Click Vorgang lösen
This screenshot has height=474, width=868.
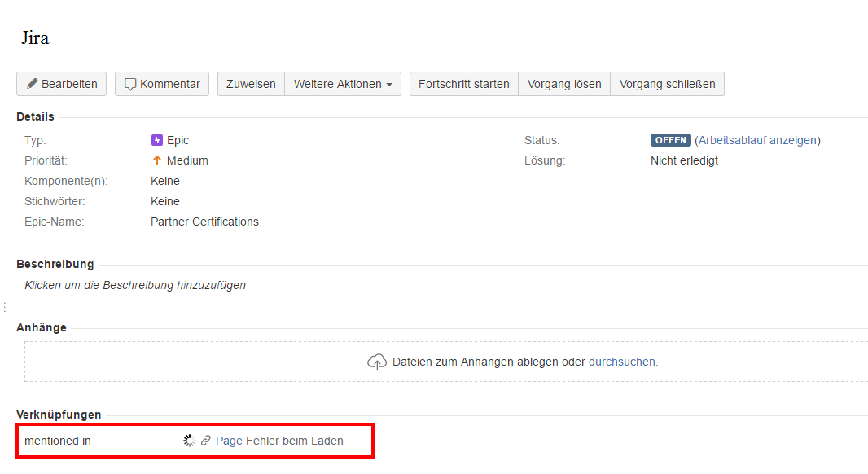564,84
